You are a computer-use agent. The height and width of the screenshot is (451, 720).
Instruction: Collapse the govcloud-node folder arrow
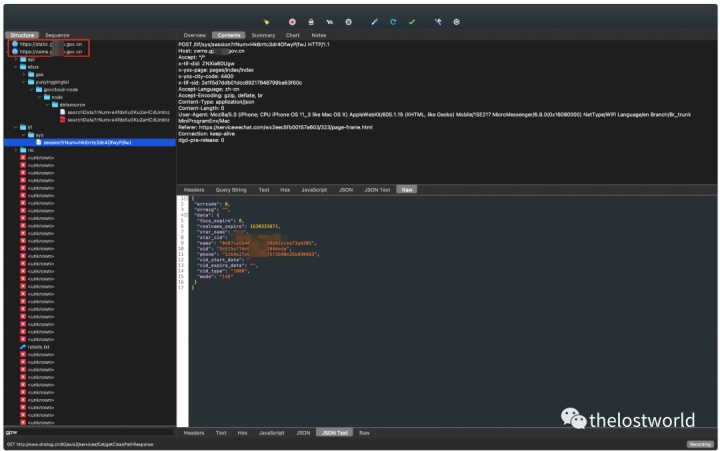(31, 90)
